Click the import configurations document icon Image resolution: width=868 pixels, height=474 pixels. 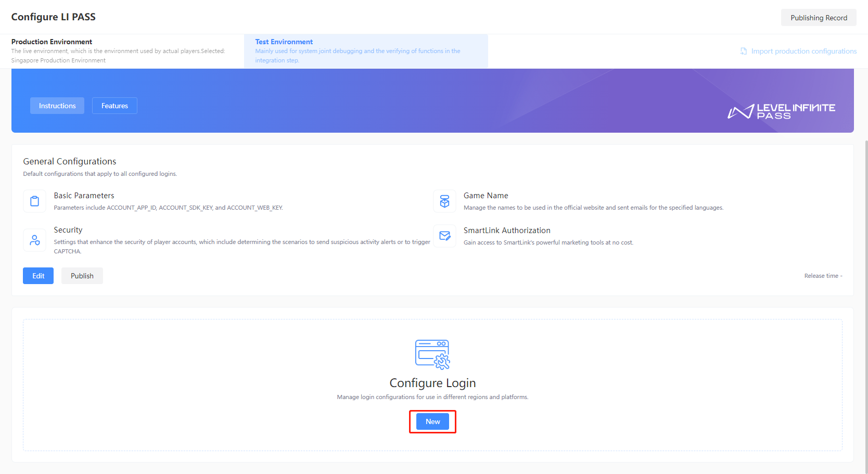pos(744,51)
